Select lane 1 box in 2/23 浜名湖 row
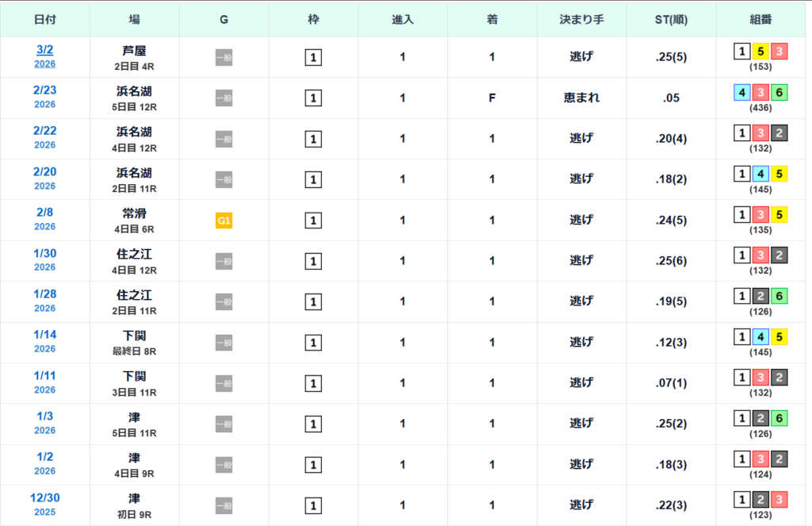812x526 pixels. coord(313,98)
